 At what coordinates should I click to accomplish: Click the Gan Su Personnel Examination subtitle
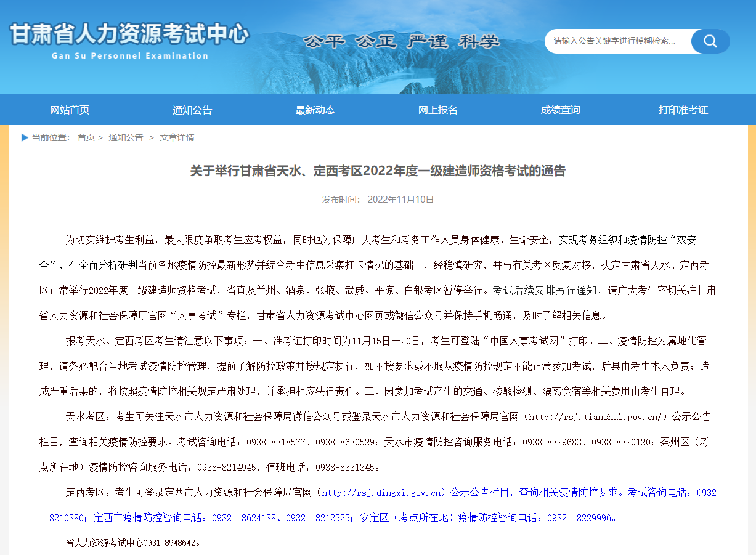tap(130, 56)
